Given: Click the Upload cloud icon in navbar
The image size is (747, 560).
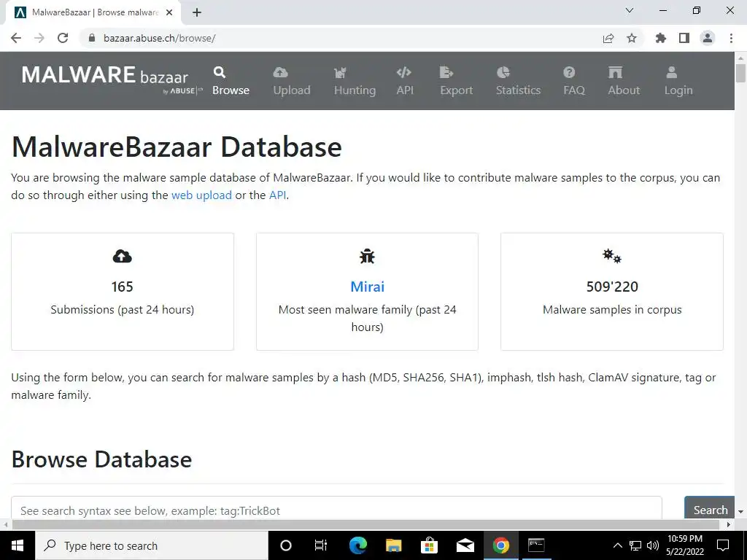Looking at the screenshot, I should (x=280, y=72).
